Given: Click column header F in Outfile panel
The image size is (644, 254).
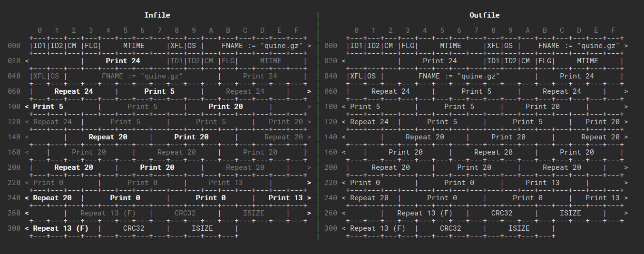Looking at the screenshot, I should [x=613, y=30].
